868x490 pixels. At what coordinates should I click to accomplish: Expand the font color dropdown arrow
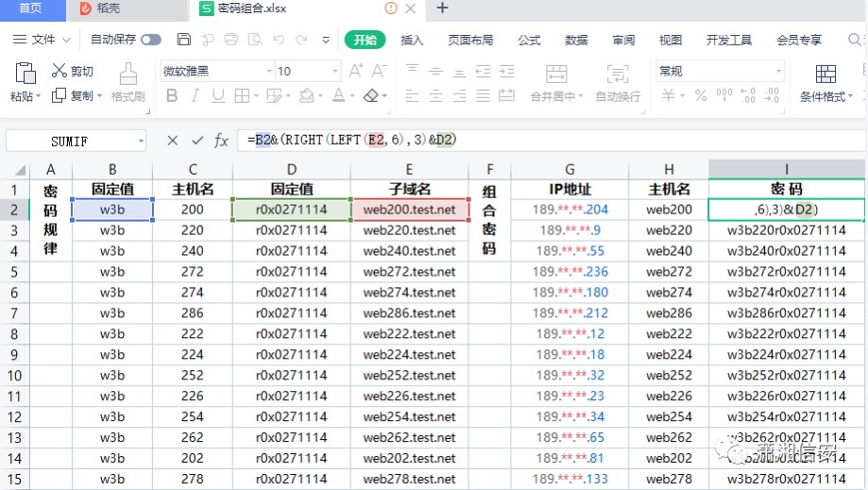coord(352,96)
